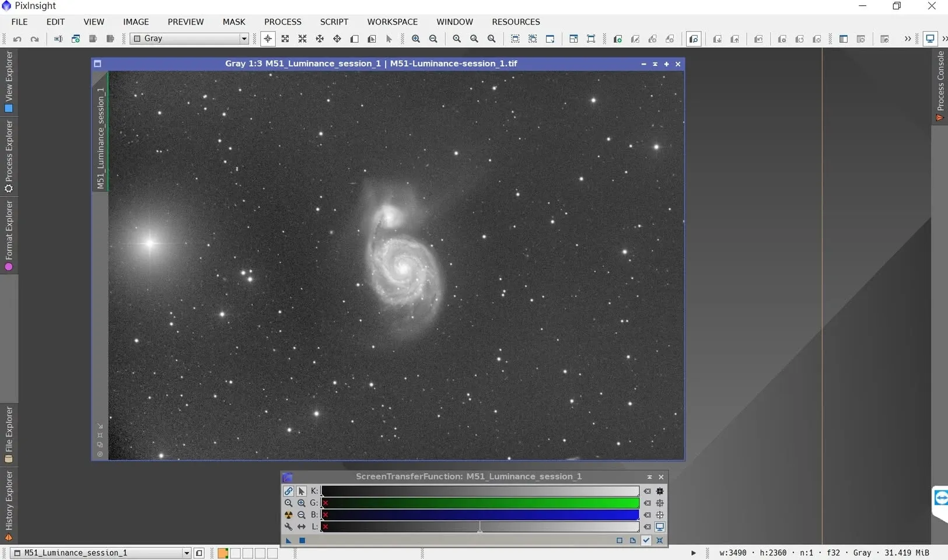
Task: Expand the toolbar overflow chevron
Action: coord(907,38)
